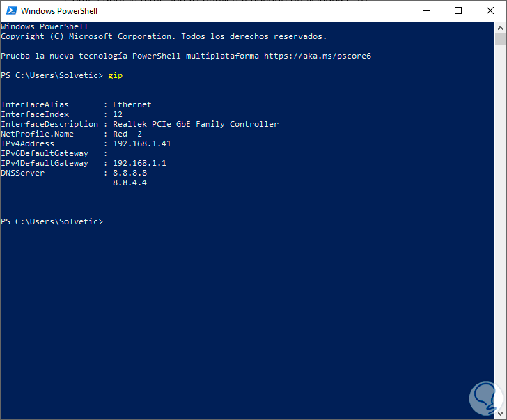Click the NetProfile.Name value Red 2
507x420 pixels.
[x=127, y=134]
